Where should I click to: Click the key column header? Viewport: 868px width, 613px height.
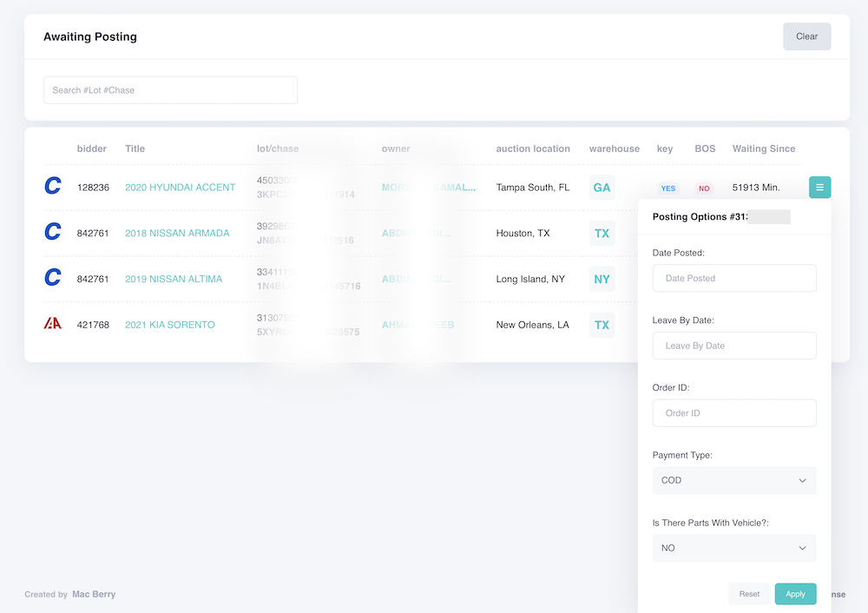(665, 149)
